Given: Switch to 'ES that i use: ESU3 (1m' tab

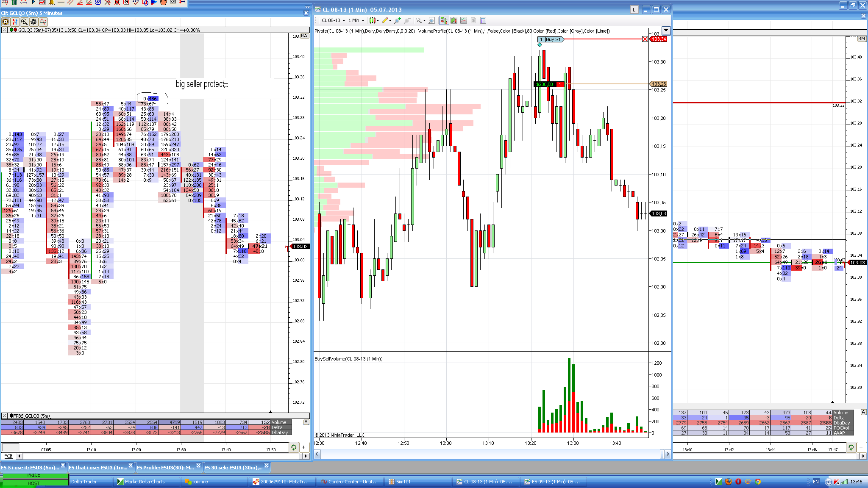Looking at the screenshot, I should pos(98,468).
